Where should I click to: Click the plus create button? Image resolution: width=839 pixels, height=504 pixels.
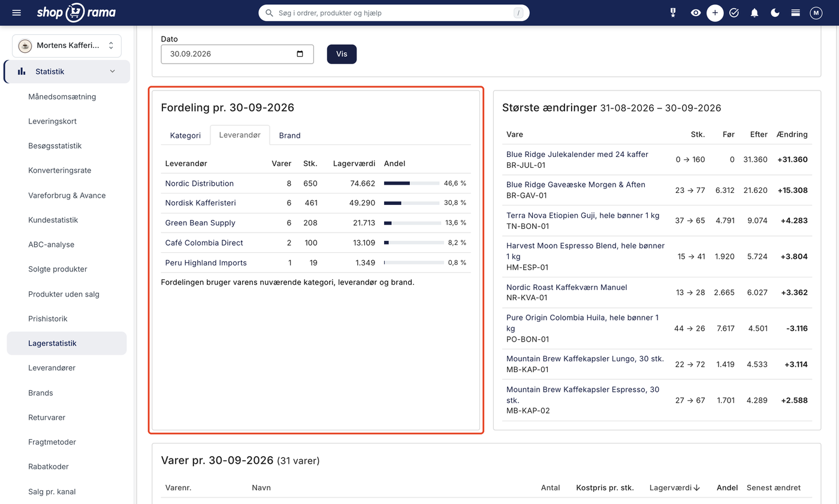[x=715, y=13]
